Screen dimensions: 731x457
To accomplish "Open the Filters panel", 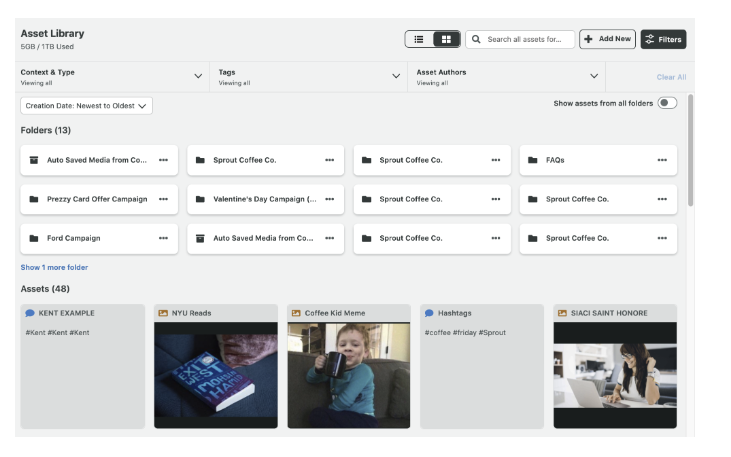I will click(x=663, y=39).
